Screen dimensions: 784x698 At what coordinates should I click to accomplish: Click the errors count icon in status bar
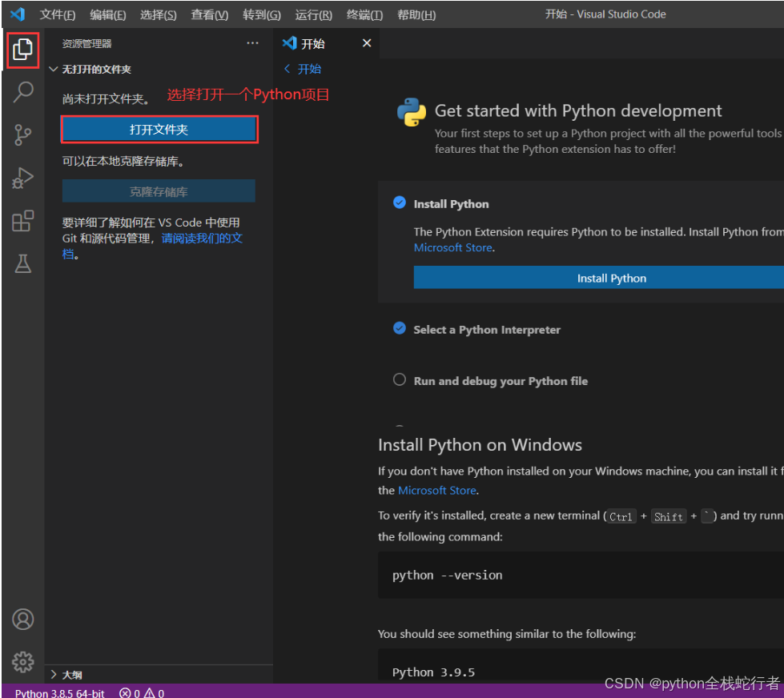click(x=125, y=692)
